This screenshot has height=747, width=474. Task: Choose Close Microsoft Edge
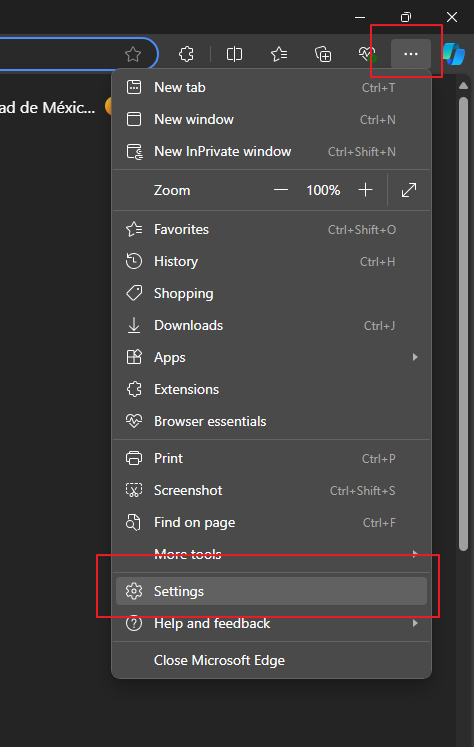(x=272, y=660)
